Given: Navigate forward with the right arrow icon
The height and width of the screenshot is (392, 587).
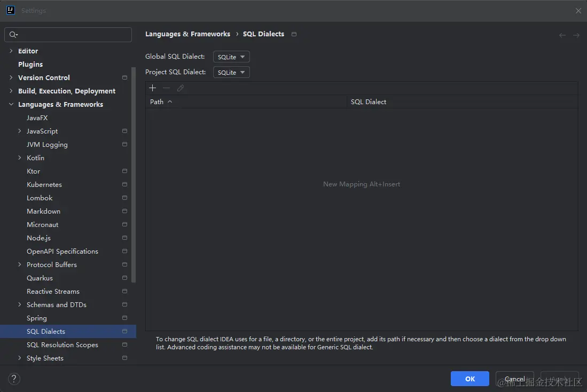Looking at the screenshot, I should coord(576,34).
